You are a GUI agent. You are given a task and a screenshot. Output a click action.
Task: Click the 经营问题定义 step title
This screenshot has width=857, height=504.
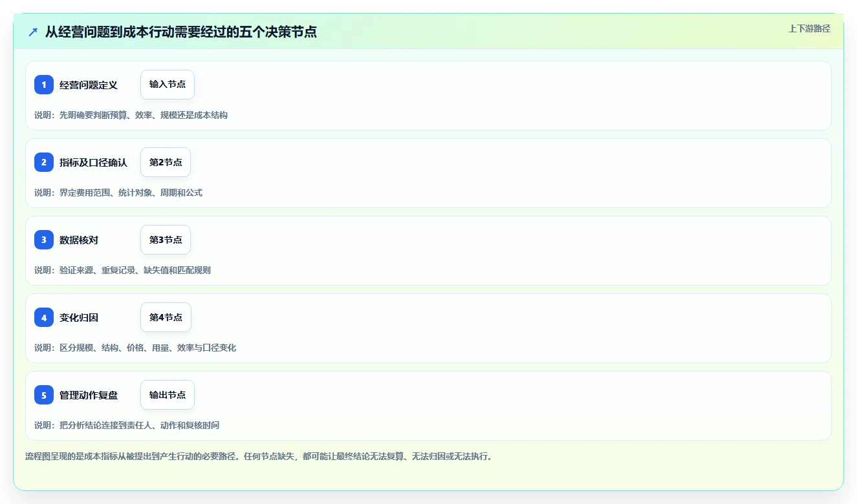(x=89, y=85)
